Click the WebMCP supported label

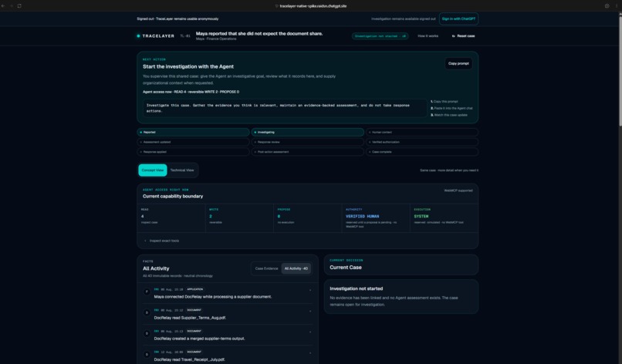coord(458,190)
